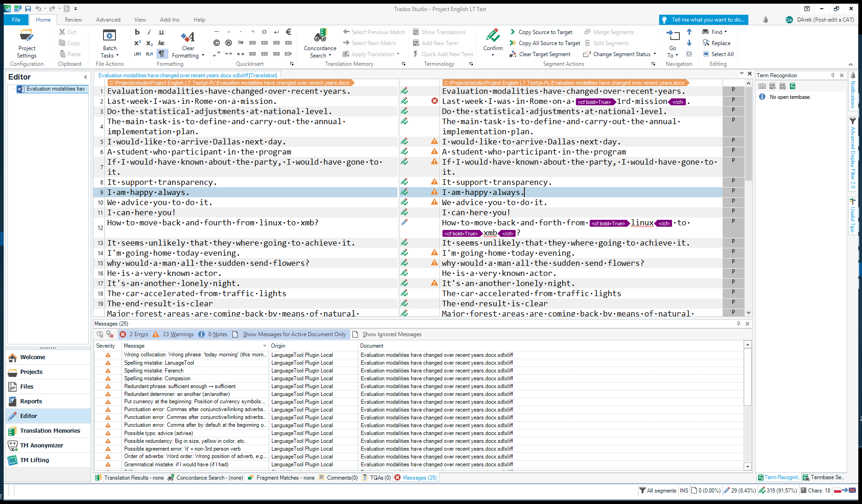
Task: Click the Clear Formatting icon
Action: click(x=188, y=37)
